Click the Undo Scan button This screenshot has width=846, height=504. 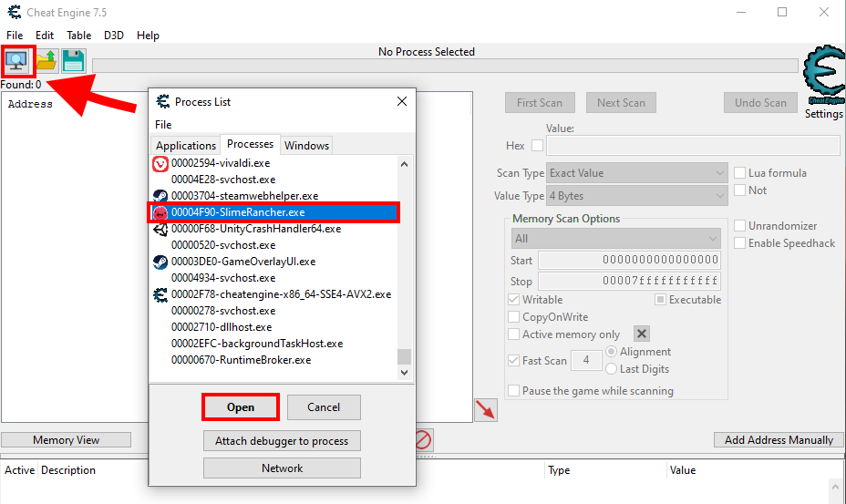(760, 102)
